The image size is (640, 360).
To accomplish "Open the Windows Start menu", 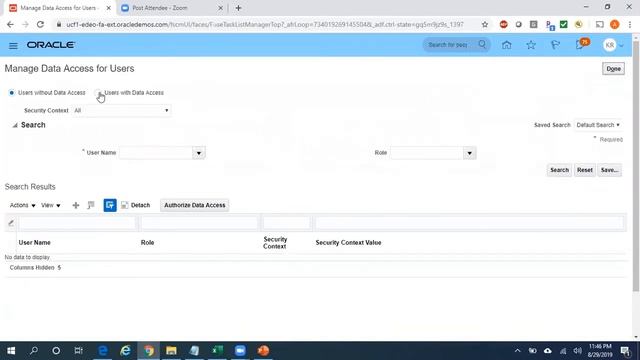I will pyautogui.click(x=11, y=351).
